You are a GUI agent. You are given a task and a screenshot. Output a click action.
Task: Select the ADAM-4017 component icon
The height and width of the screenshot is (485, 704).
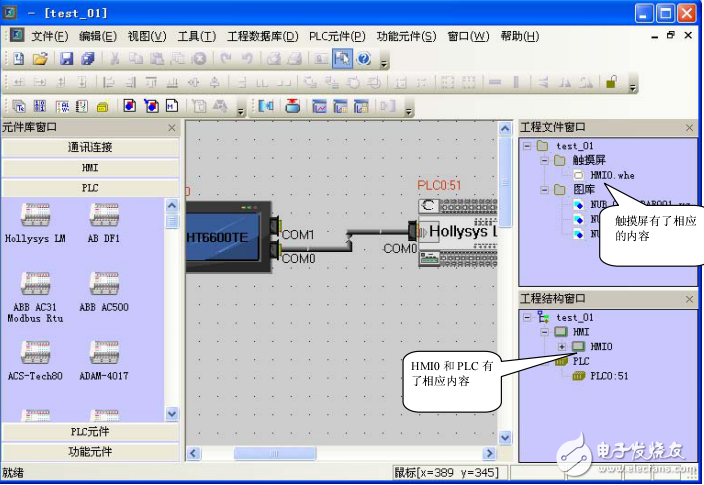[104, 353]
